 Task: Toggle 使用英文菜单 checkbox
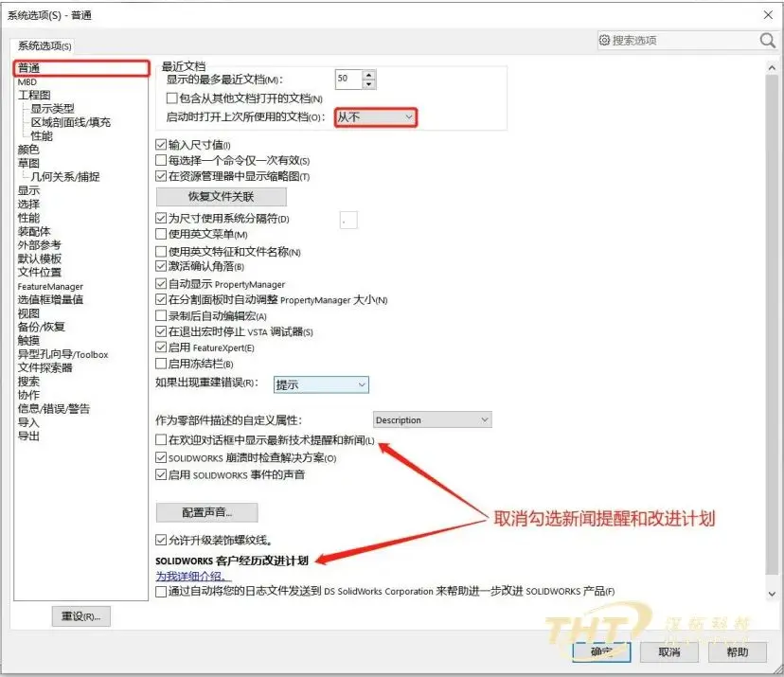click(x=161, y=234)
